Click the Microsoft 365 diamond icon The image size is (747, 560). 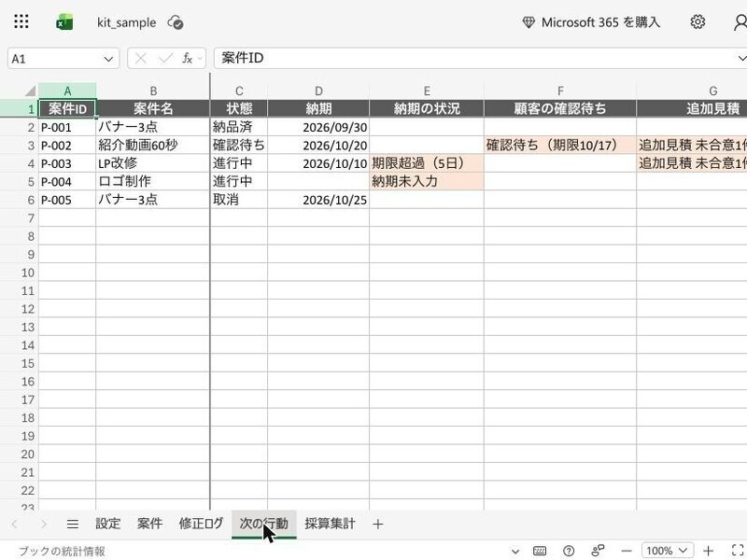point(529,21)
